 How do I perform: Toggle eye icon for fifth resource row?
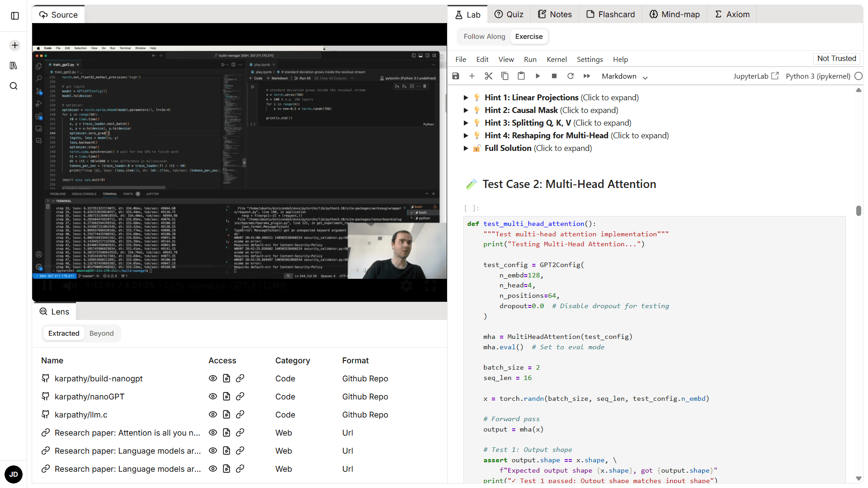213,450
